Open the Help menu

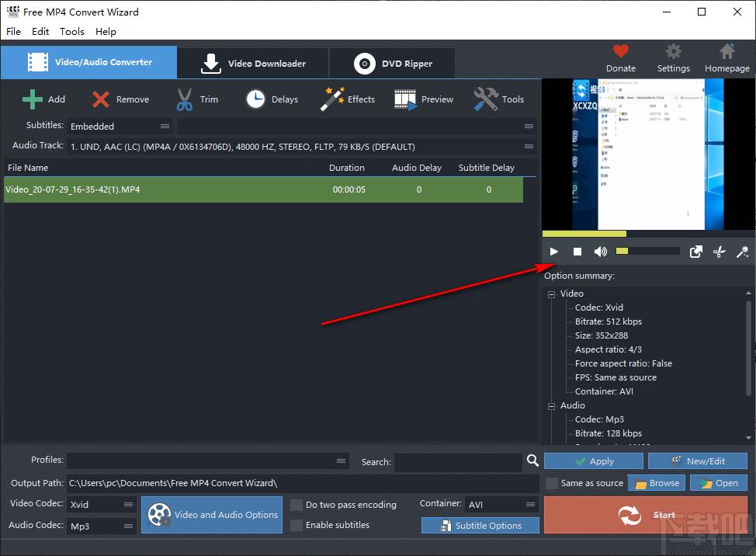click(106, 31)
